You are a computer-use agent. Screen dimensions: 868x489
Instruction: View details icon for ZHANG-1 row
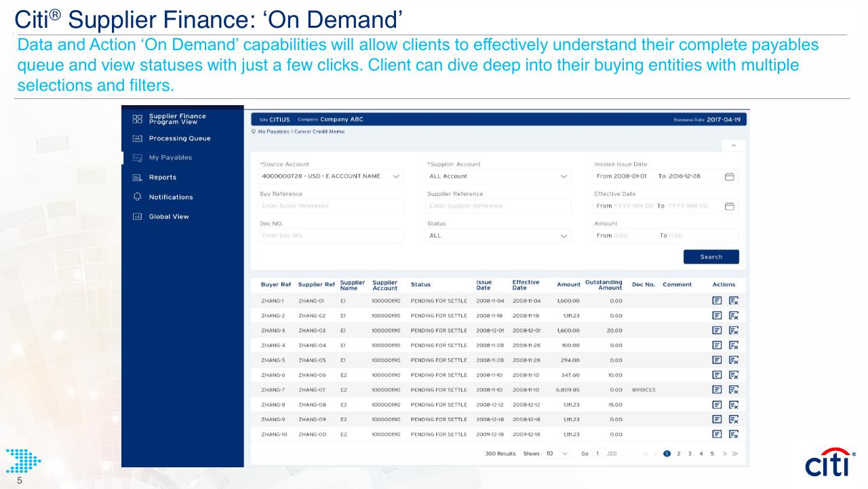(x=716, y=300)
